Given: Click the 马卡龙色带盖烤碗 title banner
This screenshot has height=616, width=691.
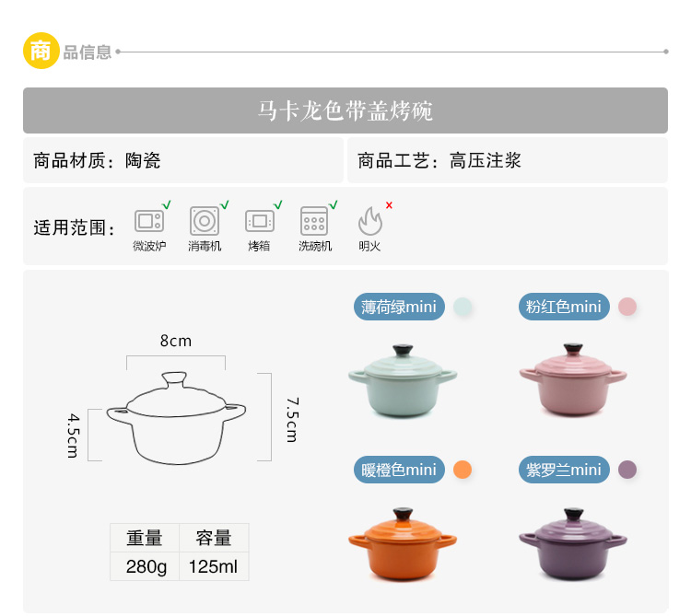Looking at the screenshot, I should click(x=345, y=110).
